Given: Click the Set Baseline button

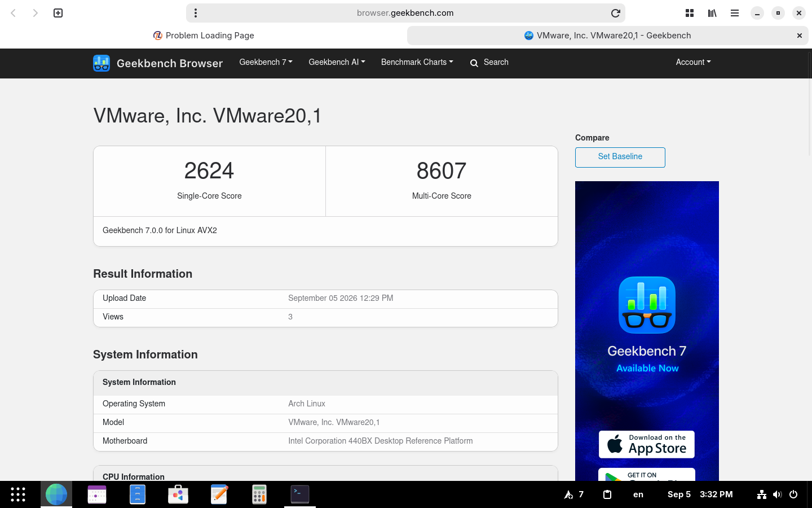Looking at the screenshot, I should coord(620,157).
